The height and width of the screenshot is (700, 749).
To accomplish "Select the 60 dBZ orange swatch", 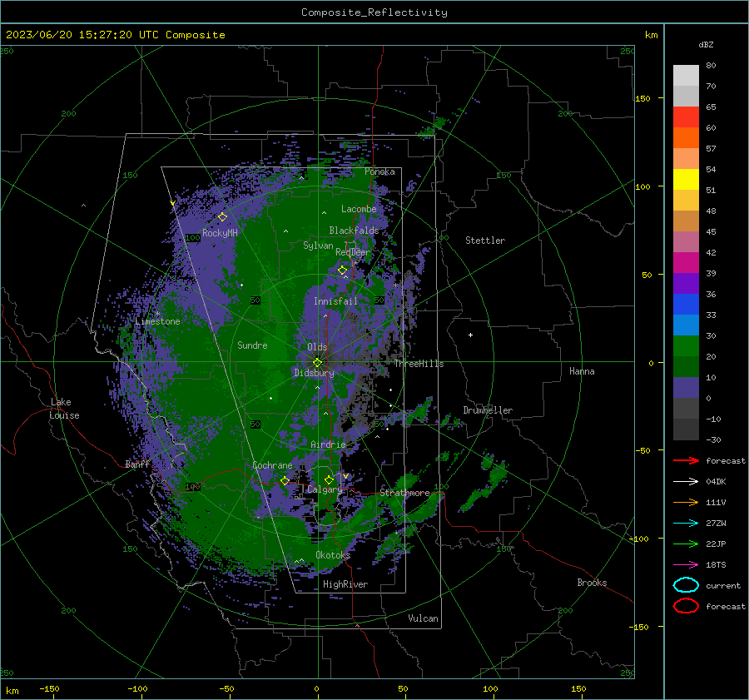I will (686, 137).
